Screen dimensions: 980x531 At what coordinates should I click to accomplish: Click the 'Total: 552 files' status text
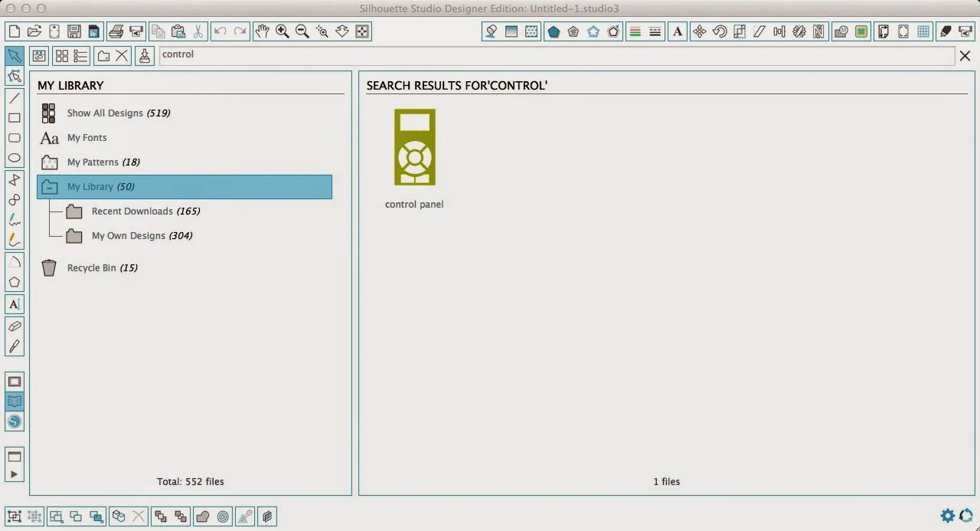[191, 482]
